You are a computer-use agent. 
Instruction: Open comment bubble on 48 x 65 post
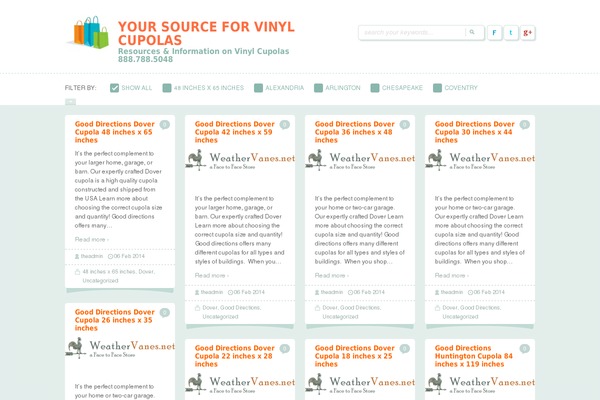[x=165, y=125]
